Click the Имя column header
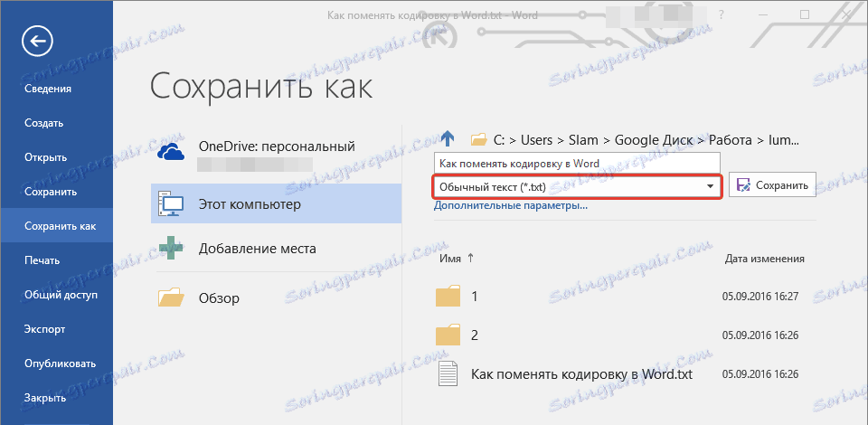Image resolution: width=868 pixels, height=425 pixels. [450, 259]
